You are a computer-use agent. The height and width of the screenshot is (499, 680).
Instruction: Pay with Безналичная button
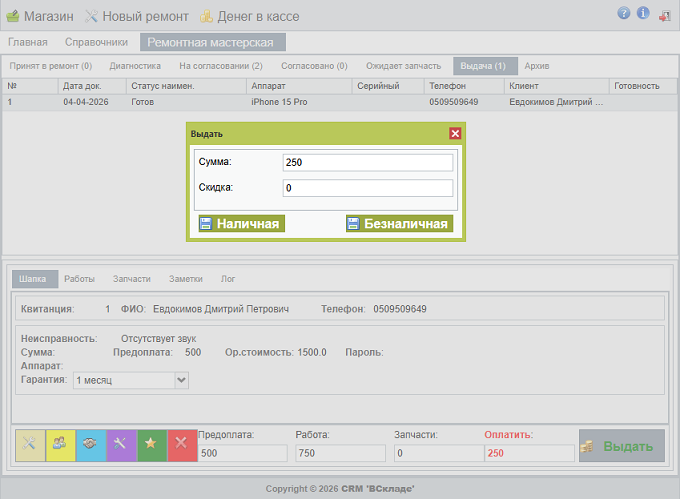point(399,223)
